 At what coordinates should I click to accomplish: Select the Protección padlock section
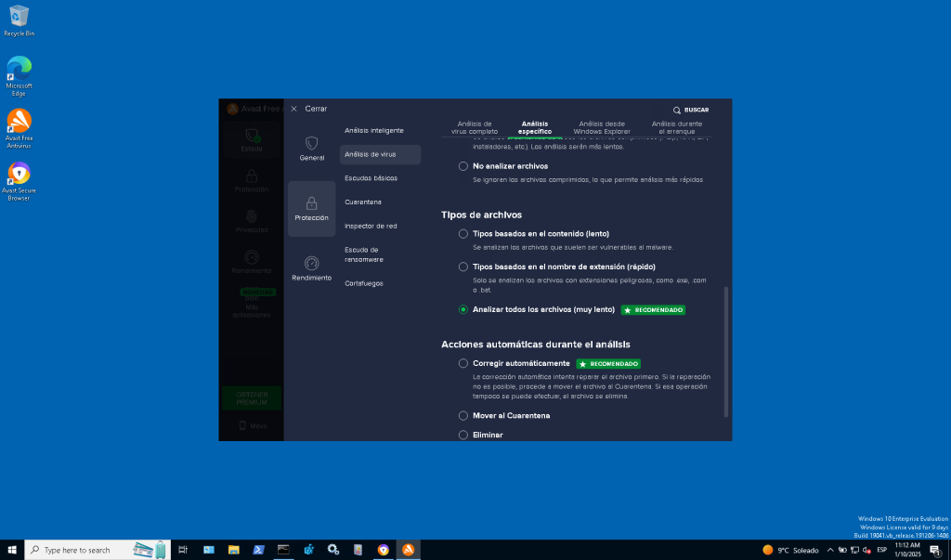coord(312,209)
